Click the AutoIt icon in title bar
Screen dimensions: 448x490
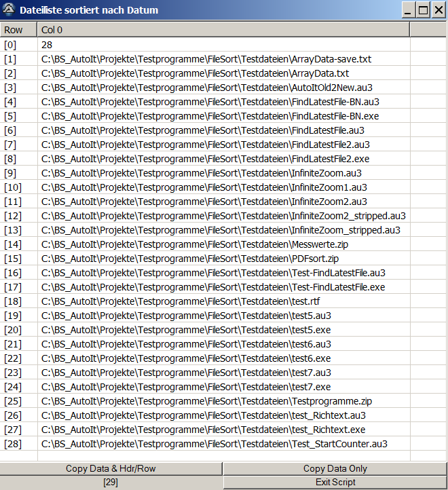point(9,10)
